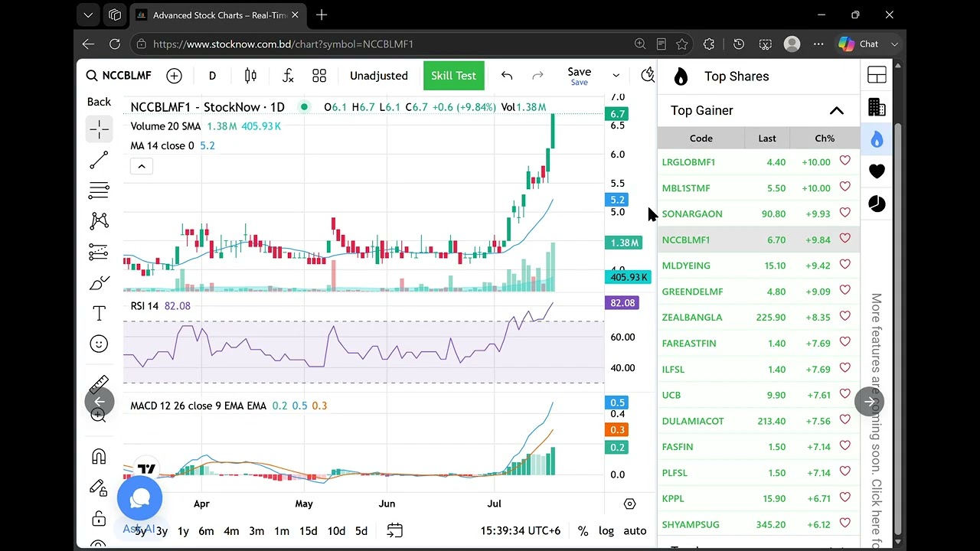The image size is (980, 551).
Task: Collapse the Top Gainer section
Action: pos(836,111)
